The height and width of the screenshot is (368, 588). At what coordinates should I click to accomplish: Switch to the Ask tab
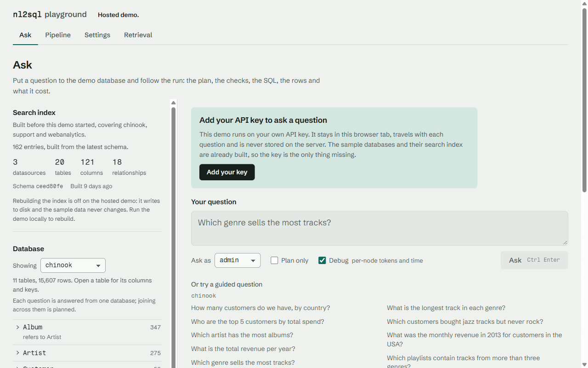tap(25, 35)
